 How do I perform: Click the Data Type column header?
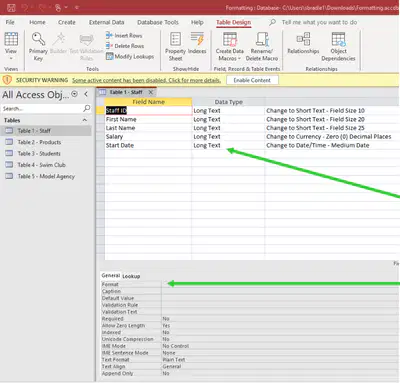click(229, 102)
